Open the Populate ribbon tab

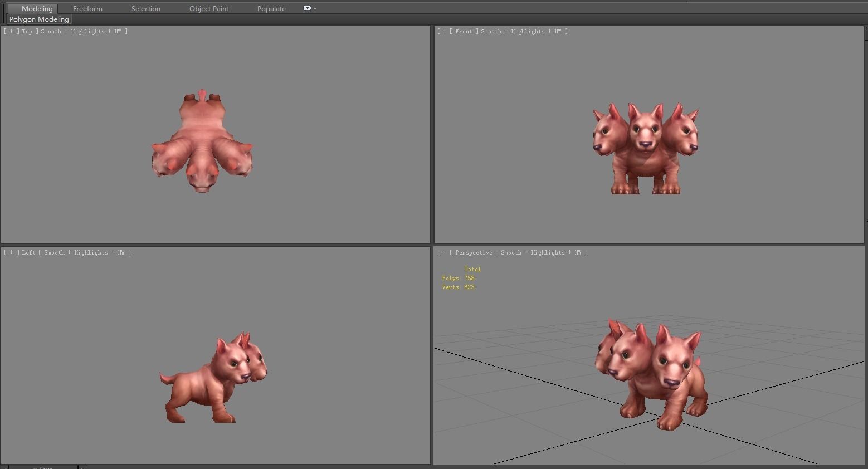(x=271, y=8)
